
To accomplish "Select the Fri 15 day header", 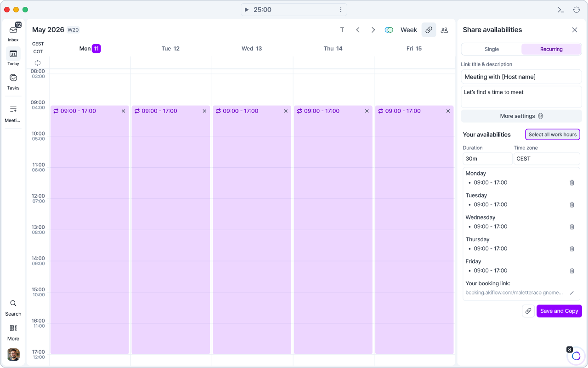I will point(414,48).
